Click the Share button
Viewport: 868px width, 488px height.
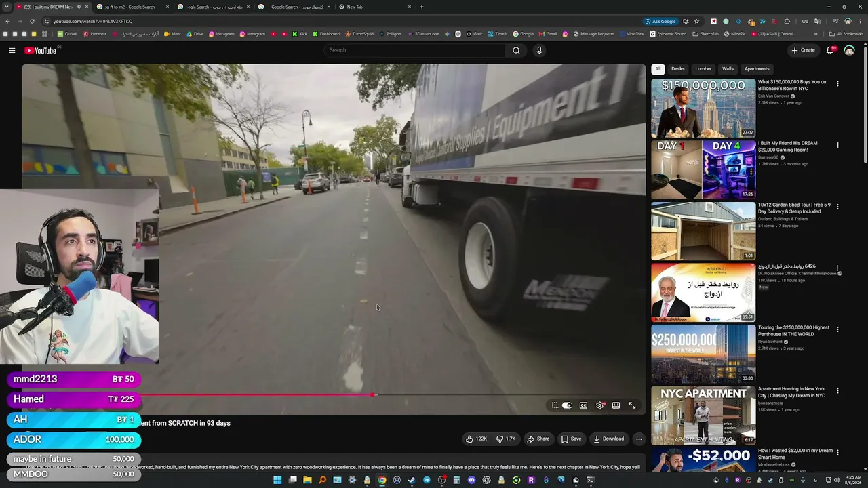coord(538,439)
